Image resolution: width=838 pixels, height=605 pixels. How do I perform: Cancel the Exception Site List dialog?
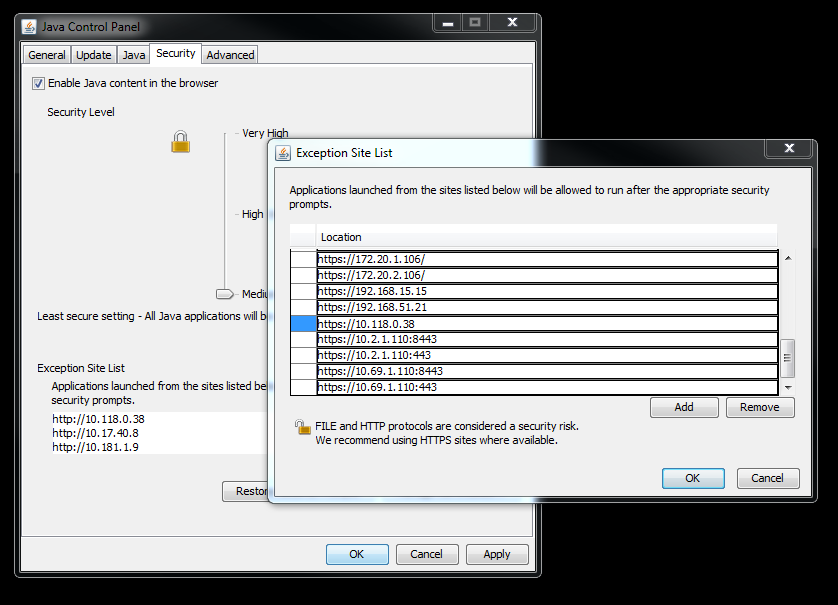(768, 478)
